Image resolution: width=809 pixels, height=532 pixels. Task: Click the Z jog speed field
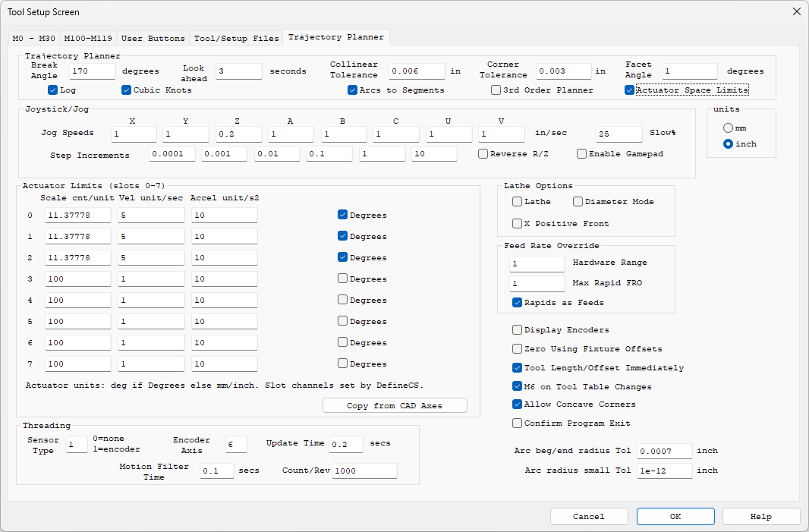coord(239,134)
